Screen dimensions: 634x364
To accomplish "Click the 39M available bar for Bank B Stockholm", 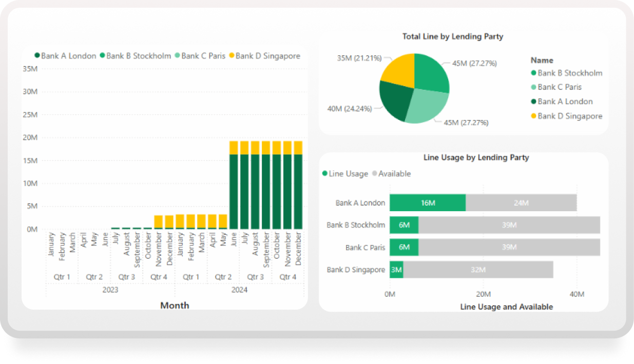I will 509,225.
